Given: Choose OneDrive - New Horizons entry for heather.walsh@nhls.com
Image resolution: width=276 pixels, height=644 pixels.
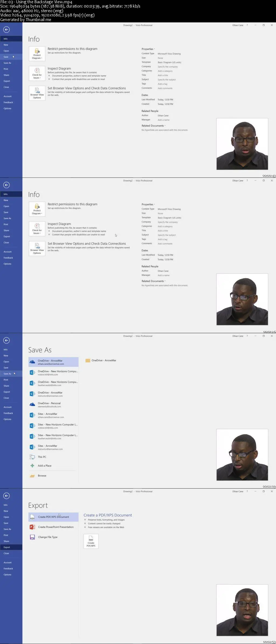Looking at the screenshot, I should click(53, 383).
